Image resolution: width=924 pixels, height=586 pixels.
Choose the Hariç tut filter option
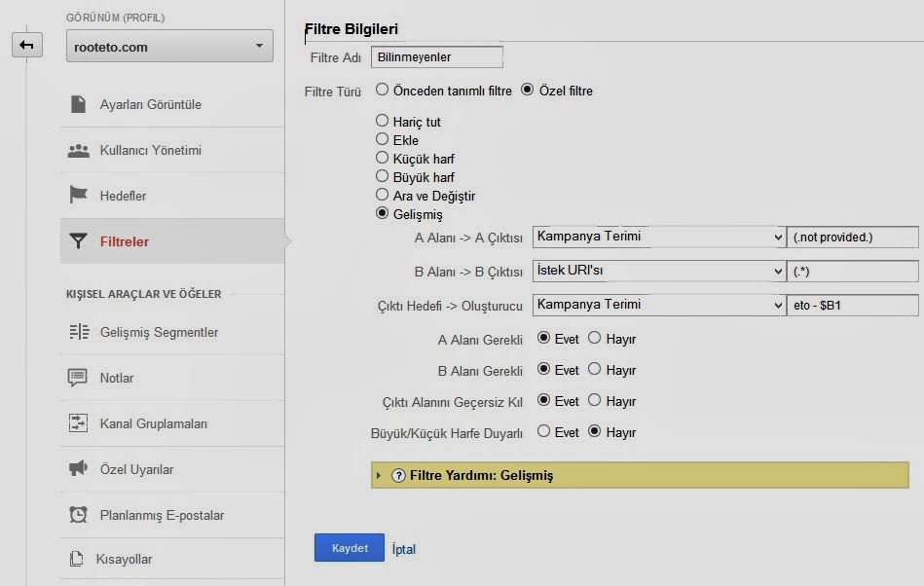click(x=383, y=122)
